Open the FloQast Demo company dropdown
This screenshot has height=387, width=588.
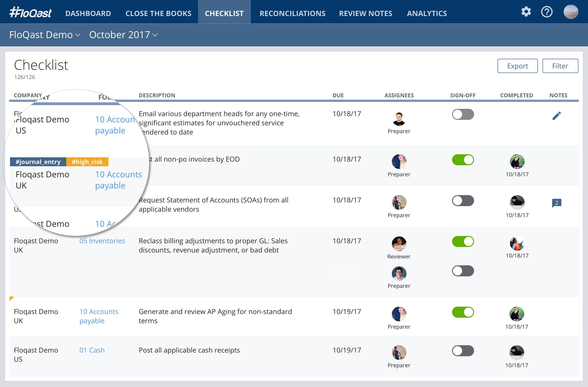coord(45,35)
